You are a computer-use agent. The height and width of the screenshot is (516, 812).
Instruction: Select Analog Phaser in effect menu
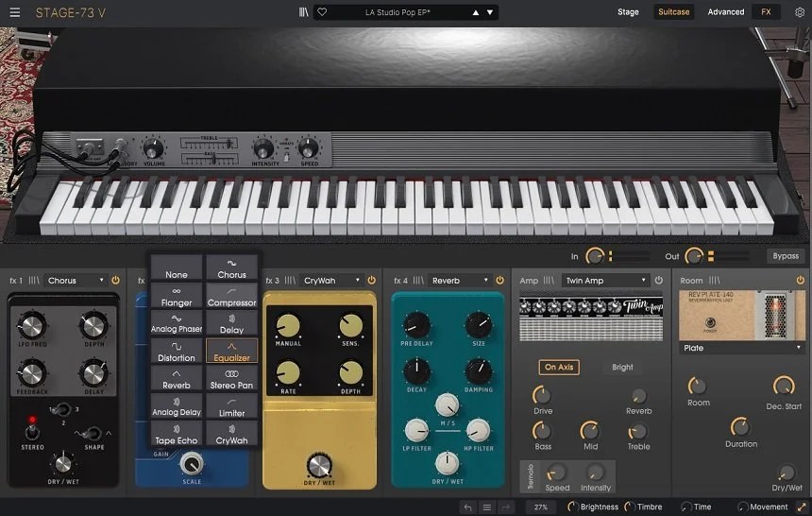[x=177, y=323]
